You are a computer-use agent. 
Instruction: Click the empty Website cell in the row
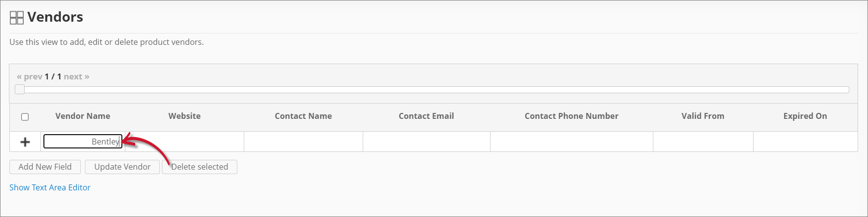point(197,142)
